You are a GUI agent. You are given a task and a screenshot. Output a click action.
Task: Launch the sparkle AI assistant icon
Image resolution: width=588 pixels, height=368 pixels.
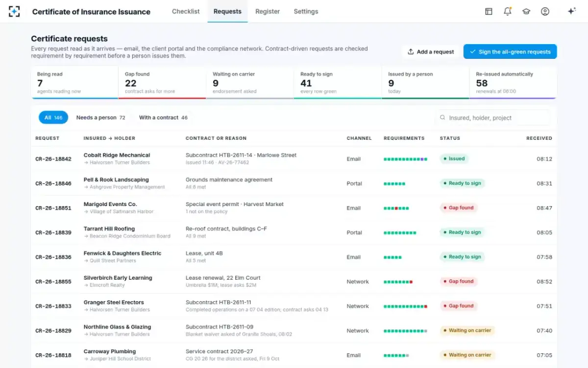571,11
